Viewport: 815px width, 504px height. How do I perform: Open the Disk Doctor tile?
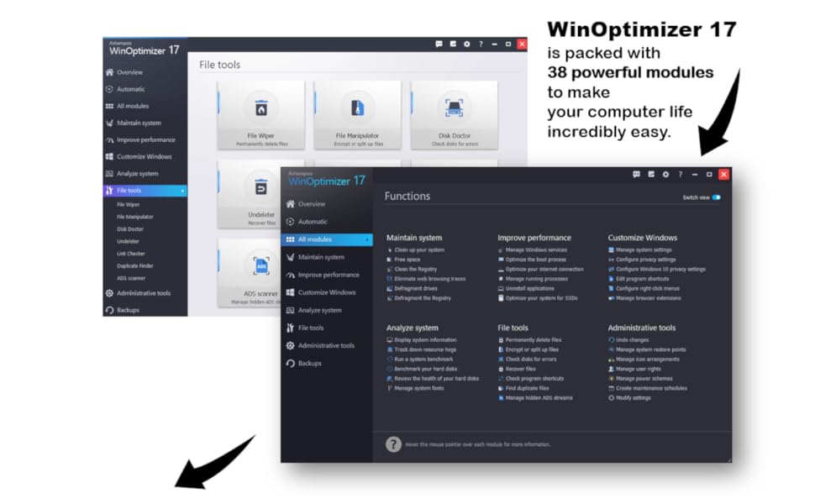455,115
